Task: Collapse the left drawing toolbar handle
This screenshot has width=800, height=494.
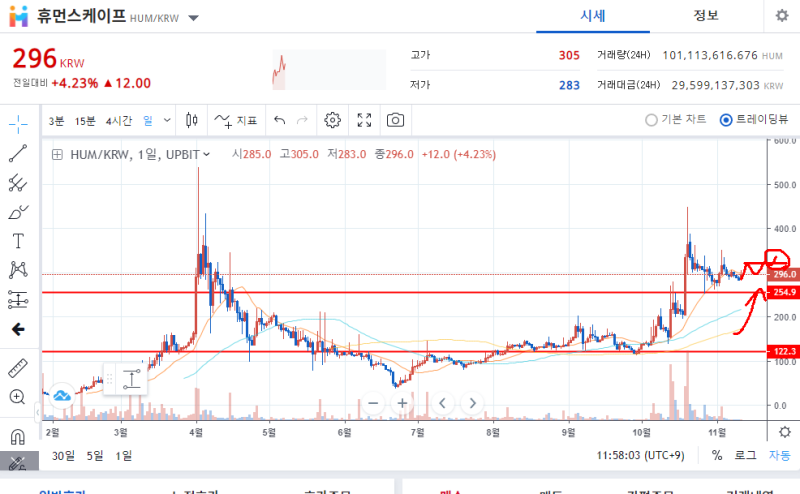Action: point(38,412)
